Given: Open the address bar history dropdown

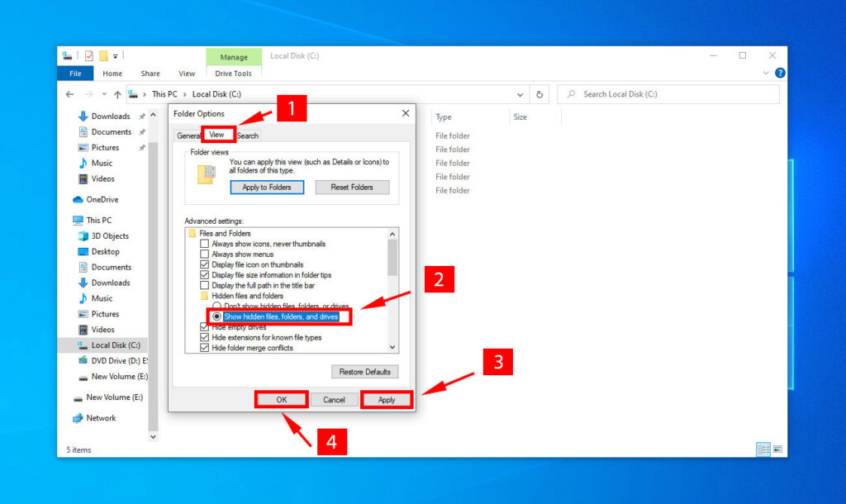Looking at the screenshot, I should coord(520,94).
